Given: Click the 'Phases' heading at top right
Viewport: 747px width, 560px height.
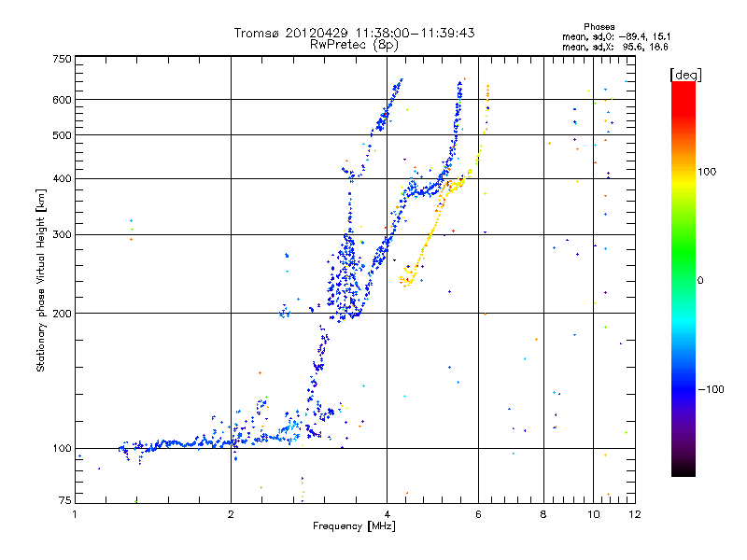Looking at the screenshot, I should coord(599,27).
